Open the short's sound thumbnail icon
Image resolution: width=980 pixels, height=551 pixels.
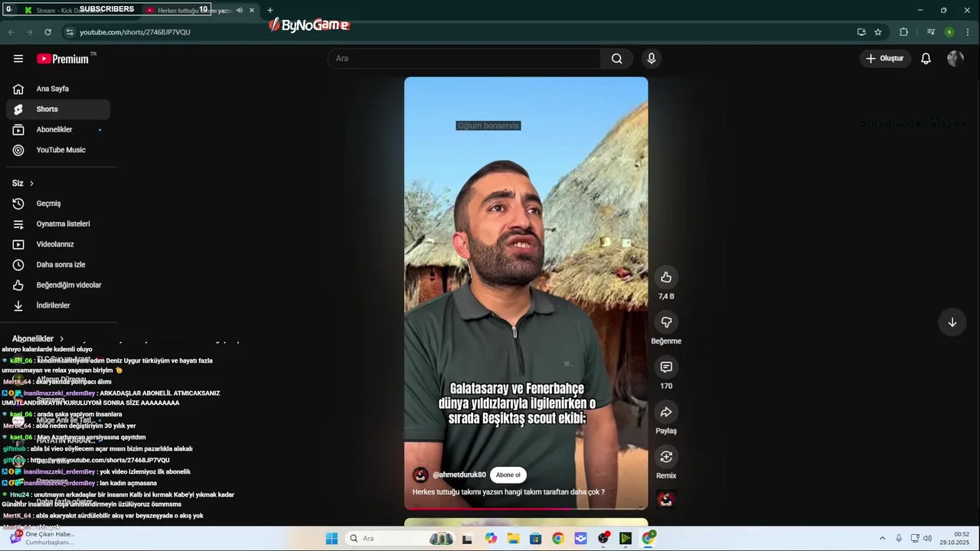point(666,499)
